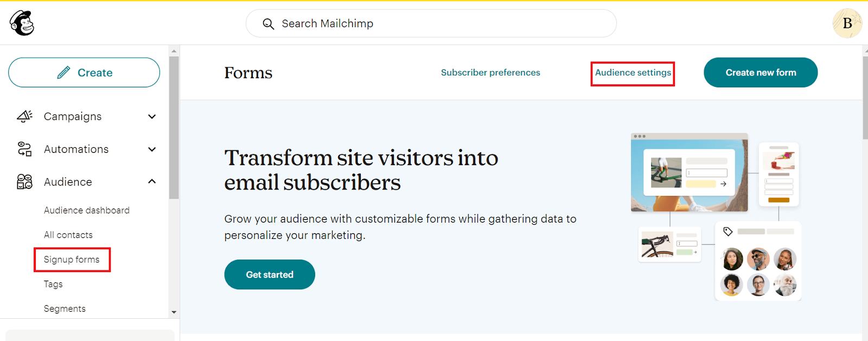
Task: Open Automations in the sidebar
Action: click(x=76, y=149)
